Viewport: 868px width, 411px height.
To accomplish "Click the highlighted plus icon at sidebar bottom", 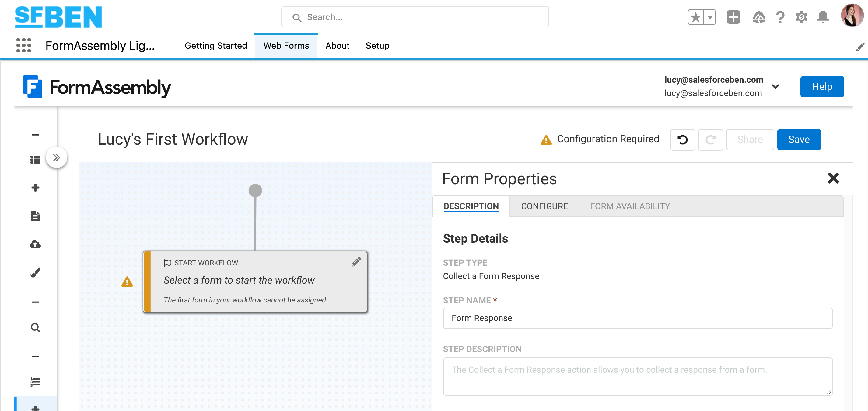I will click(35, 407).
